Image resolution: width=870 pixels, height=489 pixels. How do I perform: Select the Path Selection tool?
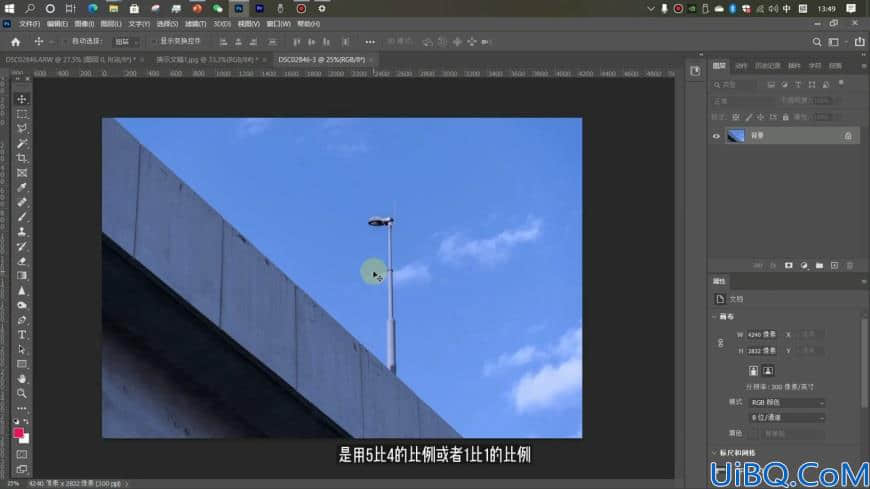[22, 350]
